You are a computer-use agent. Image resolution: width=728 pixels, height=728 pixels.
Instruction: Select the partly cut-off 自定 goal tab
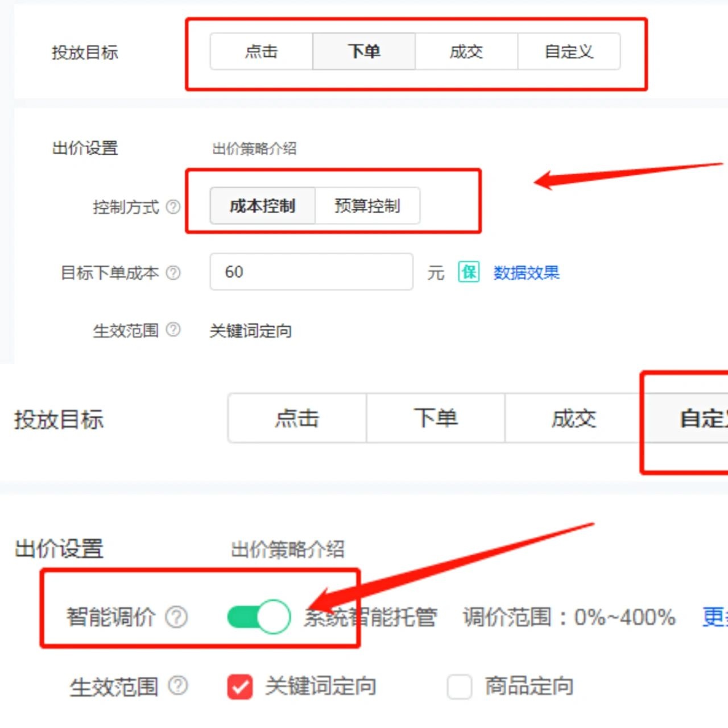click(x=686, y=418)
